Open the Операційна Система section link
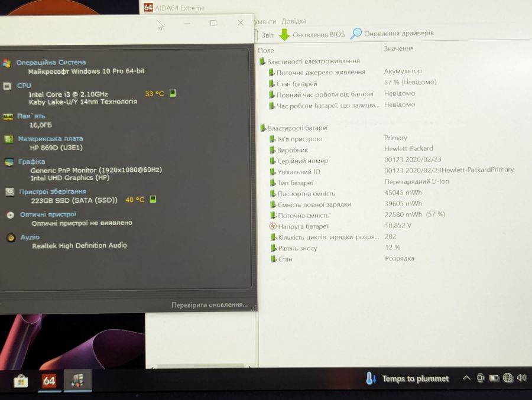The image size is (532, 400). 51,63
